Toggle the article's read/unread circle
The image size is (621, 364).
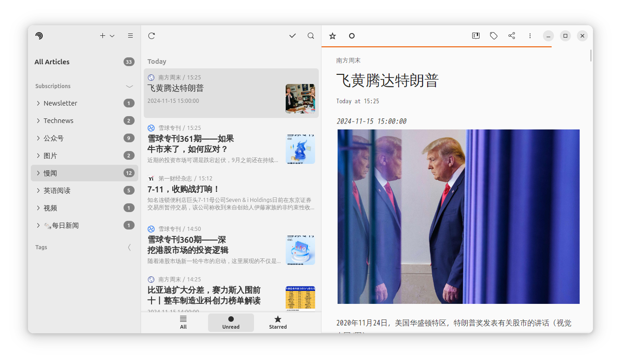pyautogui.click(x=352, y=36)
